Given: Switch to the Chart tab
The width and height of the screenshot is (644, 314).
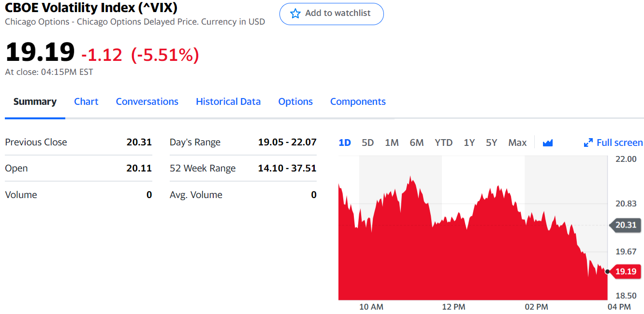Looking at the screenshot, I should (x=86, y=101).
